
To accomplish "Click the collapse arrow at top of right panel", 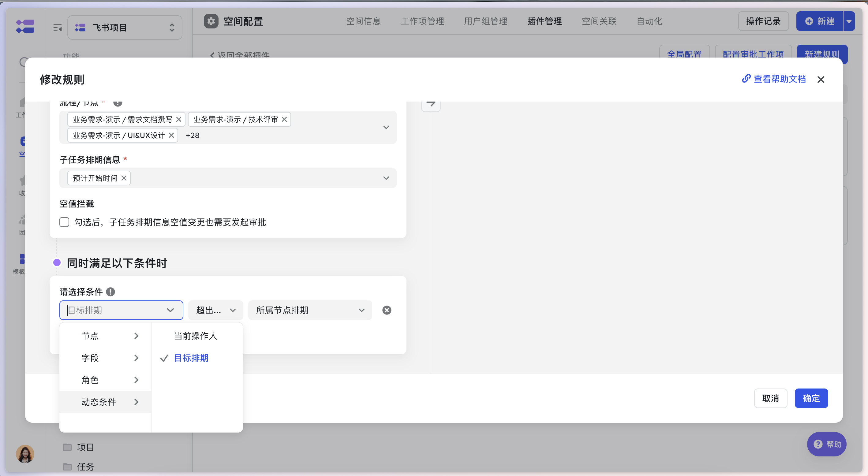I will (431, 104).
